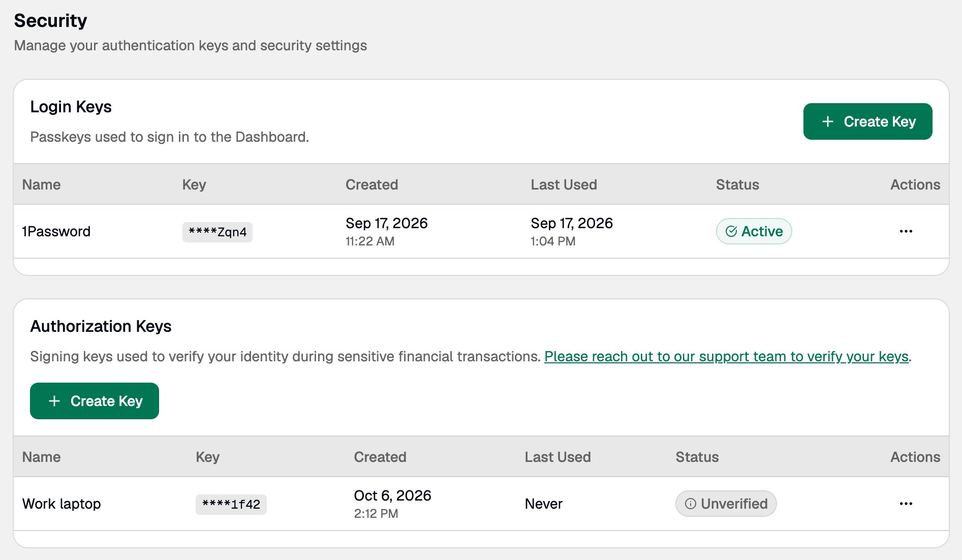
Task: Click the 1:04 PM last used time
Action: pos(553,241)
